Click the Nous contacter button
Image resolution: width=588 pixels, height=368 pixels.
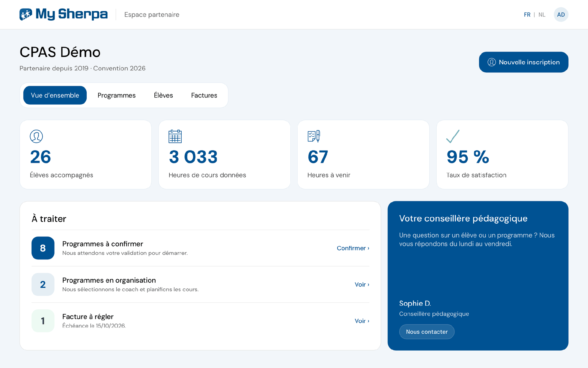coord(427,332)
